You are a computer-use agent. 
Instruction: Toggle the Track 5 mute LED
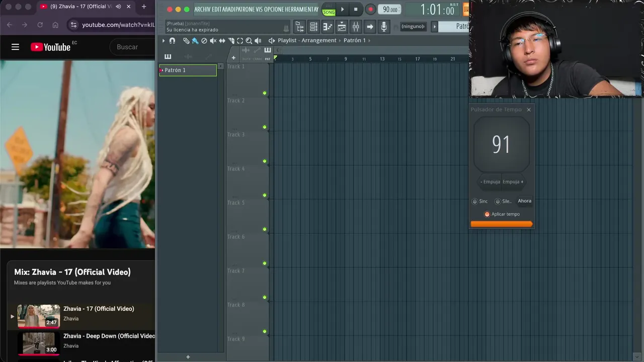tap(265, 229)
